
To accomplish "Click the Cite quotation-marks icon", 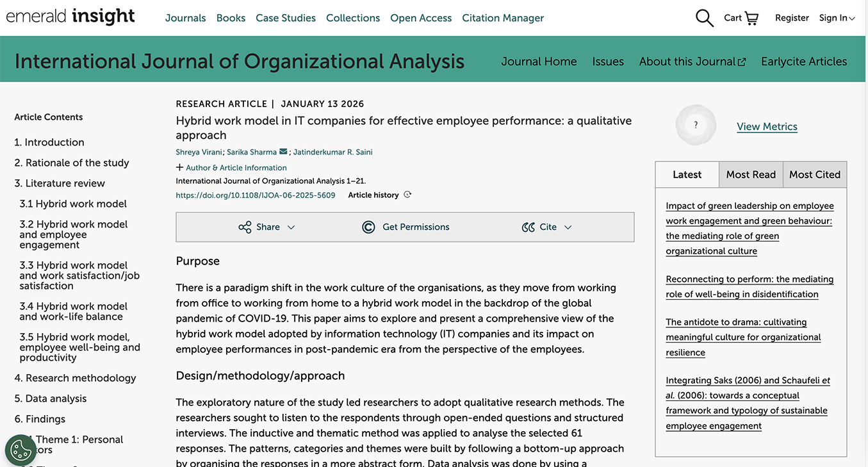I will [x=528, y=227].
